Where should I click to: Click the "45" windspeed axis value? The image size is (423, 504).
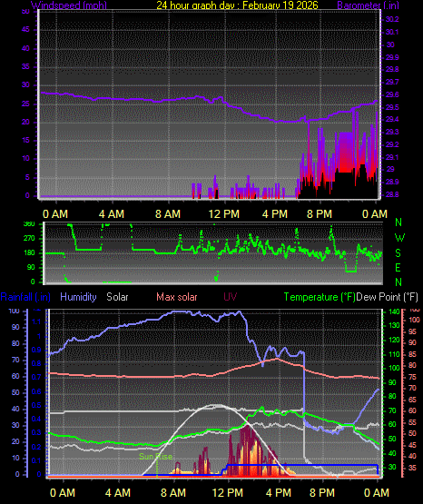pos(25,30)
